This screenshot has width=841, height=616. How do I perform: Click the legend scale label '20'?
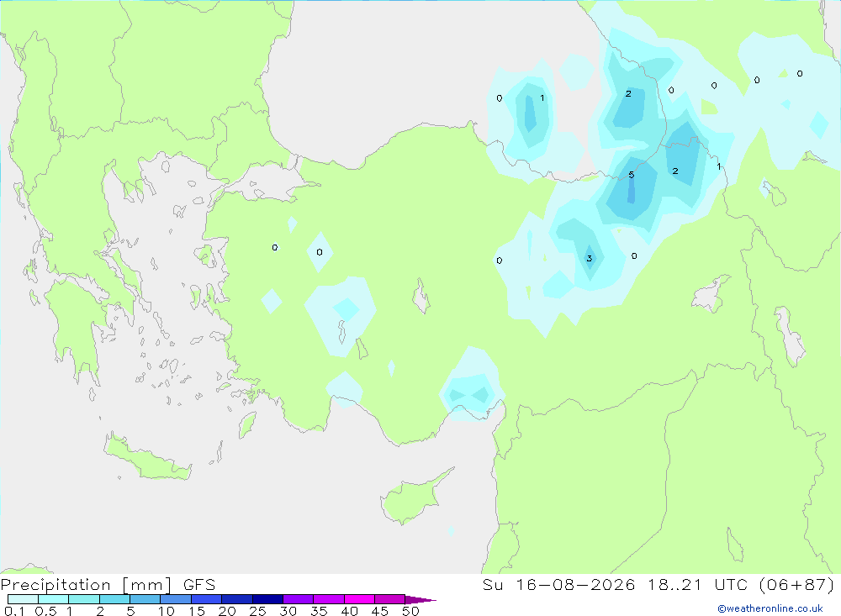pyautogui.click(x=227, y=611)
